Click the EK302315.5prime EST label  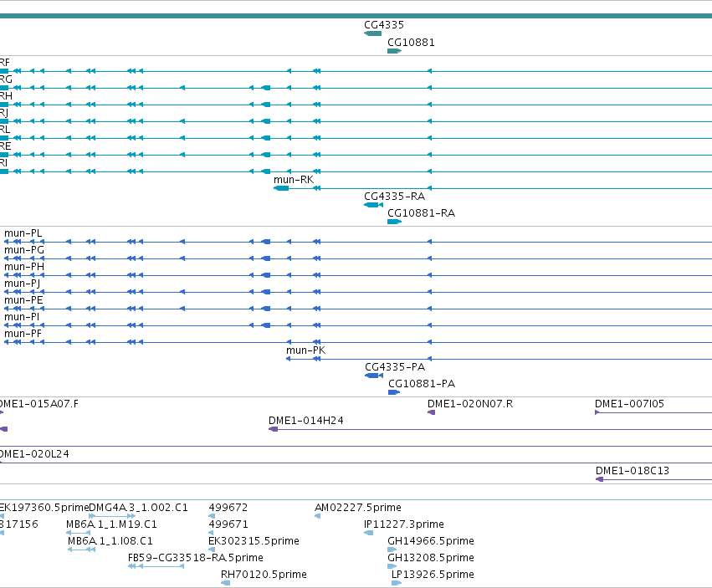[x=254, y=541]
